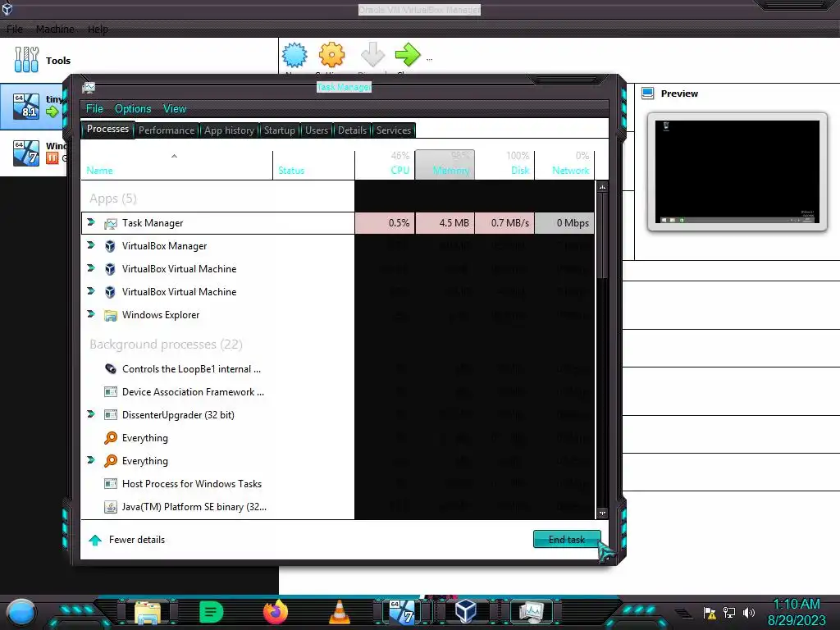Expand the second Everything process row
The image size is (840, 630).
point(91,460)
